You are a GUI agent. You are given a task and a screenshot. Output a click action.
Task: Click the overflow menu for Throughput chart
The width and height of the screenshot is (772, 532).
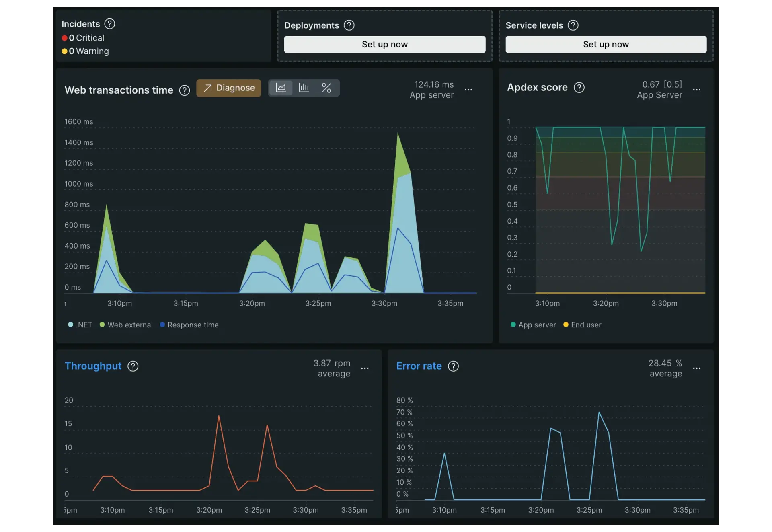(x=365, y=368)
